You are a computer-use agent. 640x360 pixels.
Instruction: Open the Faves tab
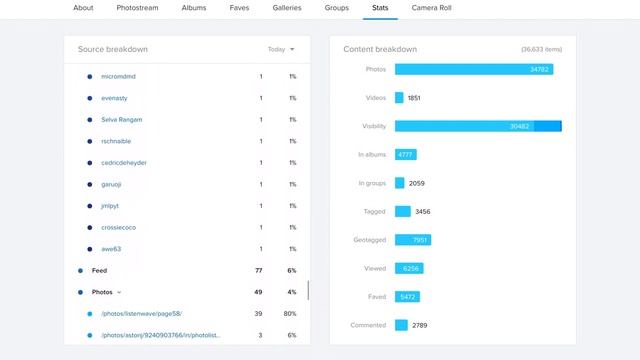tap(239, 8)
